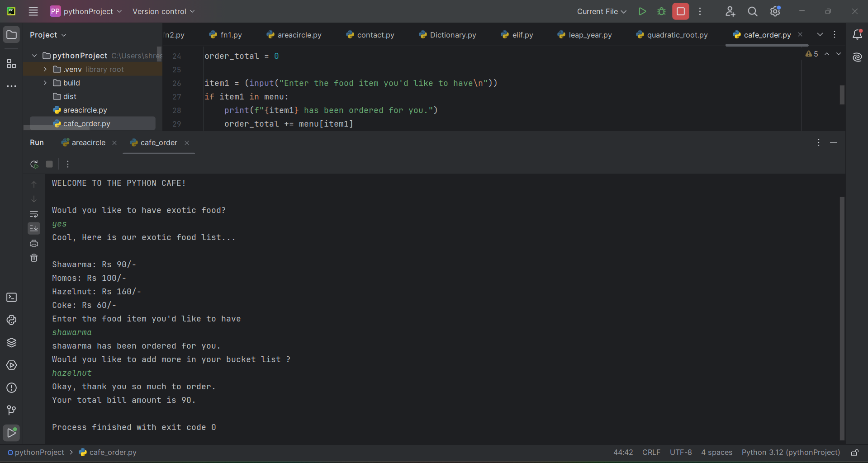Open Python 3.12 interpreter selector
Image resolution: width=868 pixels, height=463 pixels.
point(791,453)
